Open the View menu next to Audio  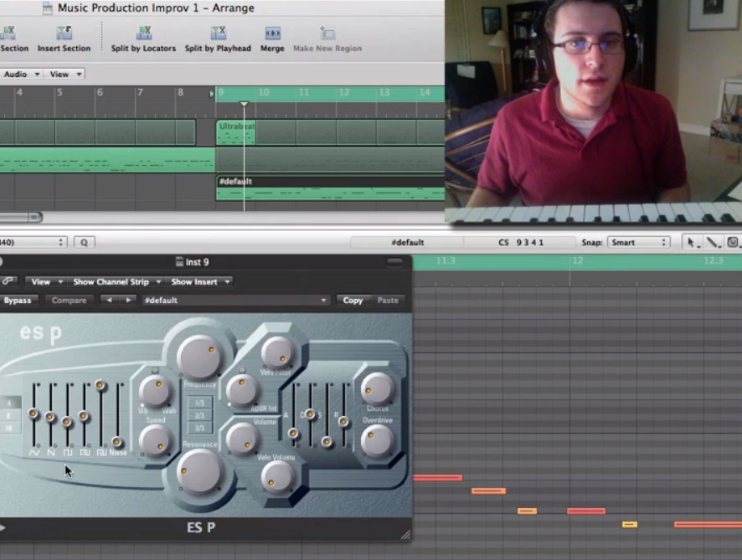(65, 74)
